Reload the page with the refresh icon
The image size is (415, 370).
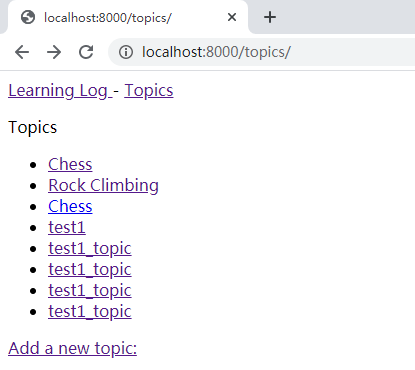86,52
